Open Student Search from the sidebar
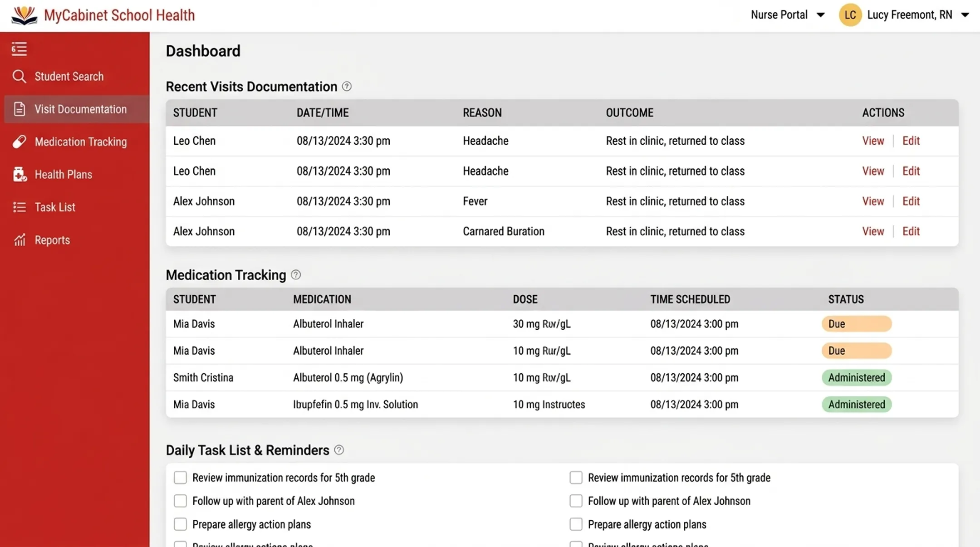This screenshot has width=980, height=547. [x=69, y=76]
